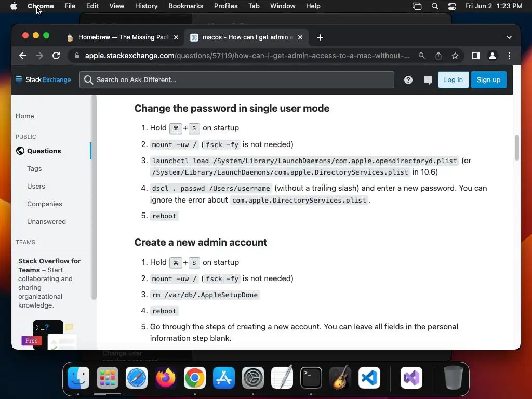Click Chrome icon in the Dock

(x=195, y=378)
